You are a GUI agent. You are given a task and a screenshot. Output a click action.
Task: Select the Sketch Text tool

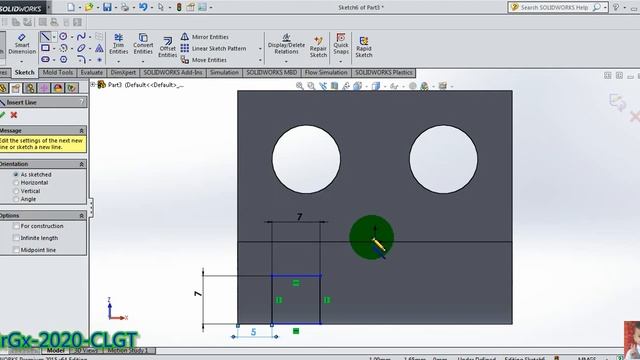(x=99, y=48)
